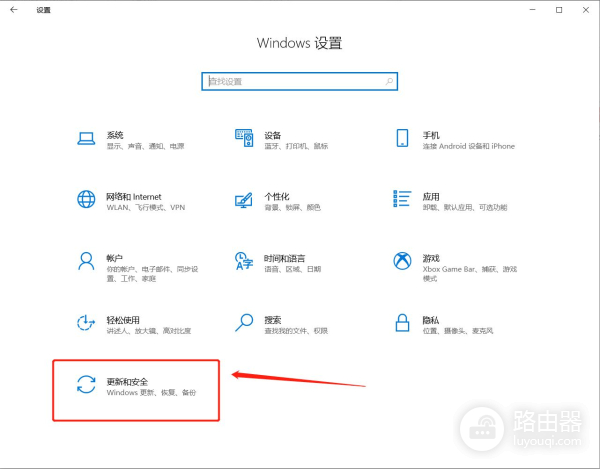Minimize the 设置 window
This screenshot has height=469, width=600.
[x=532, y=10]
